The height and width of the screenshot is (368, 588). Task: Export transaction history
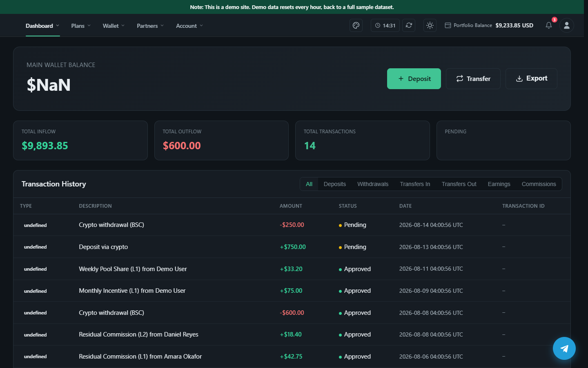point(531,79)
